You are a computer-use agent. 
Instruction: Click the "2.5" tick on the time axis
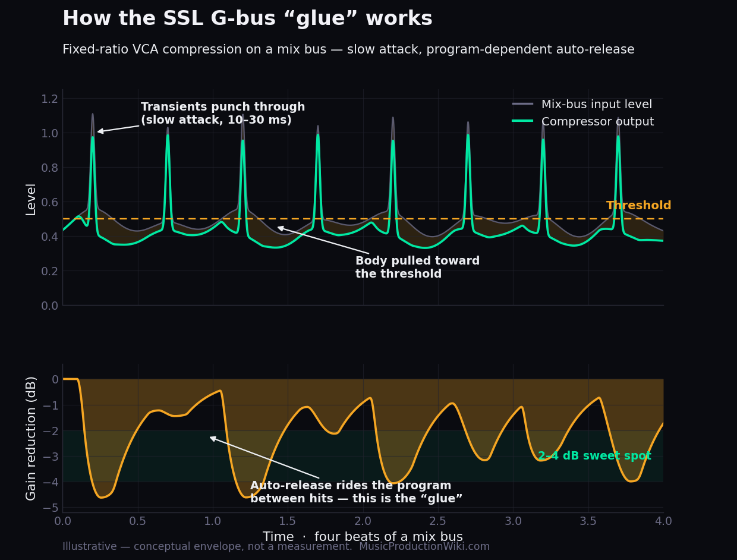(438, 521)
